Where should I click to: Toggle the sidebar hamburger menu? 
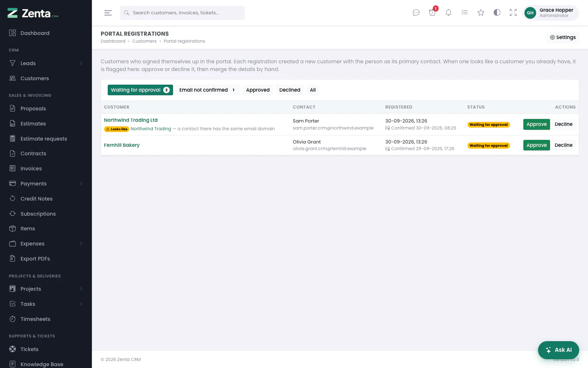pos(108,13)
